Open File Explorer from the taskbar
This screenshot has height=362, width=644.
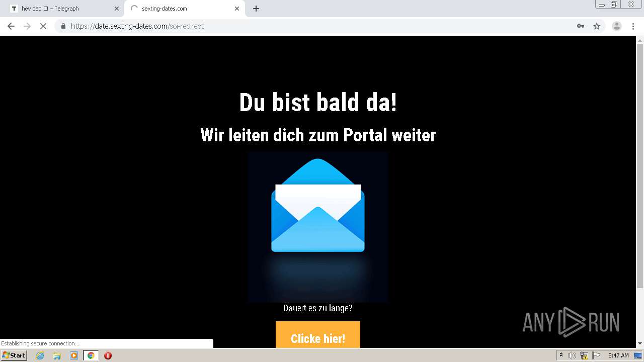click(x=57, y=355)
